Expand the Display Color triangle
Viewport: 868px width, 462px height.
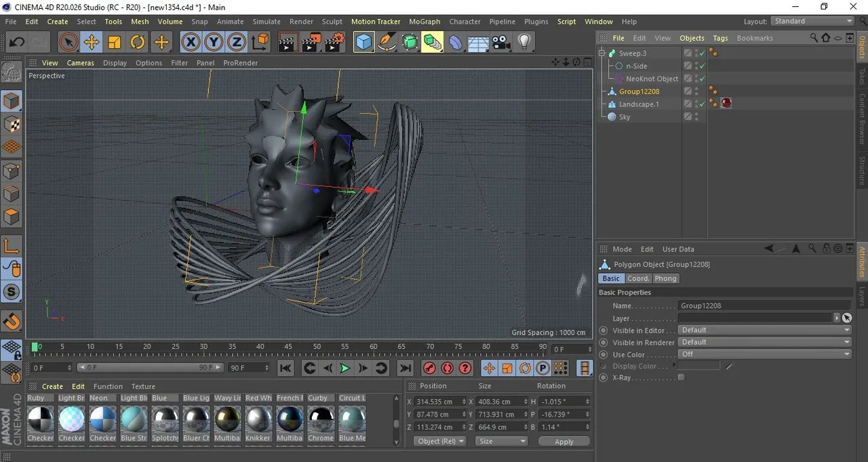click(x=674, y=366)
